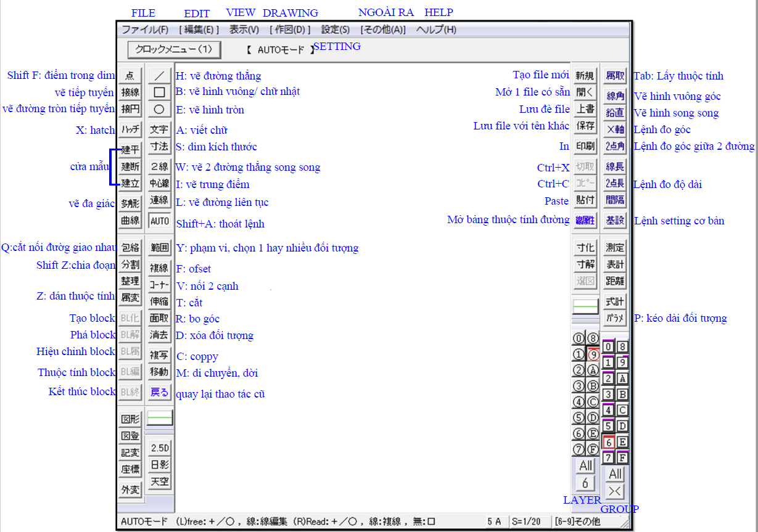
Task: Select the 伸縮 extend/trim tool
Action: 160,301
